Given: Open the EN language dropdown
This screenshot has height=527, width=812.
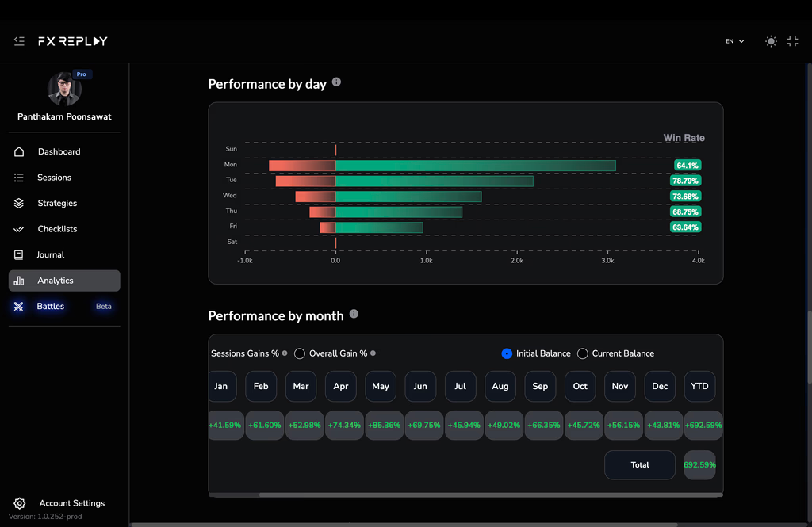Looking at the screenshot, I should pos(734,41).
